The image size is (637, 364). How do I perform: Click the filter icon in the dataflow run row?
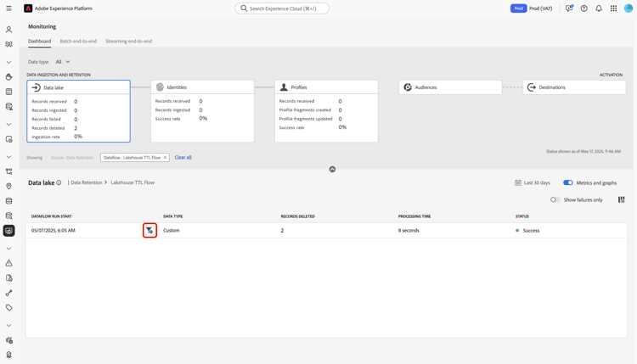click(x=149, y=231)
